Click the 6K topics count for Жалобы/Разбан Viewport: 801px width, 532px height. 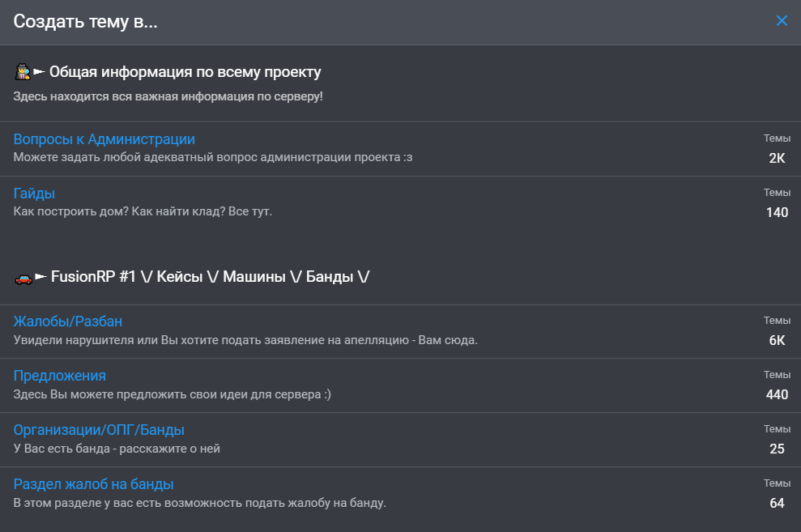pos(777,341)
